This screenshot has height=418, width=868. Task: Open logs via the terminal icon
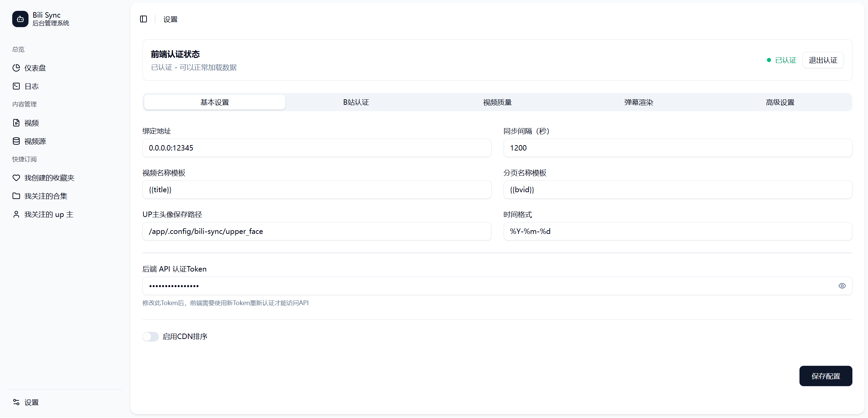click(16, 86)
